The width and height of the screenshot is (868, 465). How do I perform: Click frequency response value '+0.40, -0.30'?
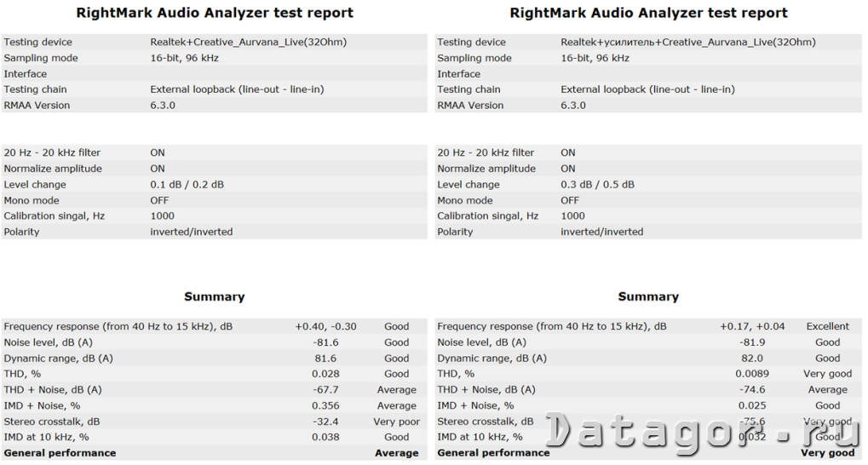pyautogui.click(x=325, y=327)
